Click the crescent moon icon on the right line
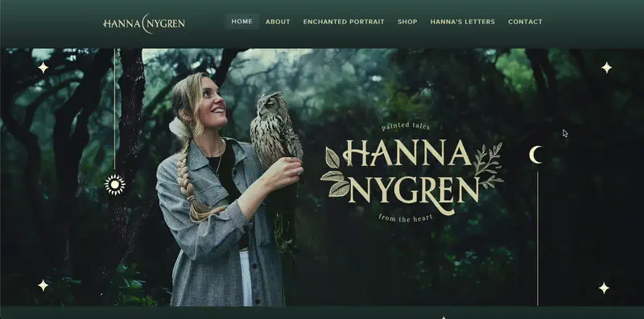The image size is (644, 319). click(x=535, y=155)
